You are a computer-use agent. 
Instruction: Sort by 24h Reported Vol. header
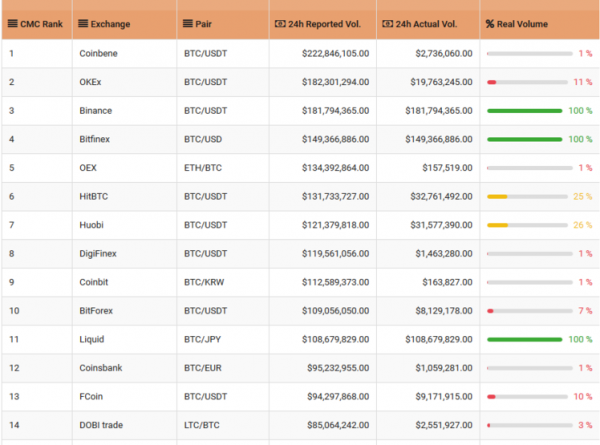[x=324, y=24]
